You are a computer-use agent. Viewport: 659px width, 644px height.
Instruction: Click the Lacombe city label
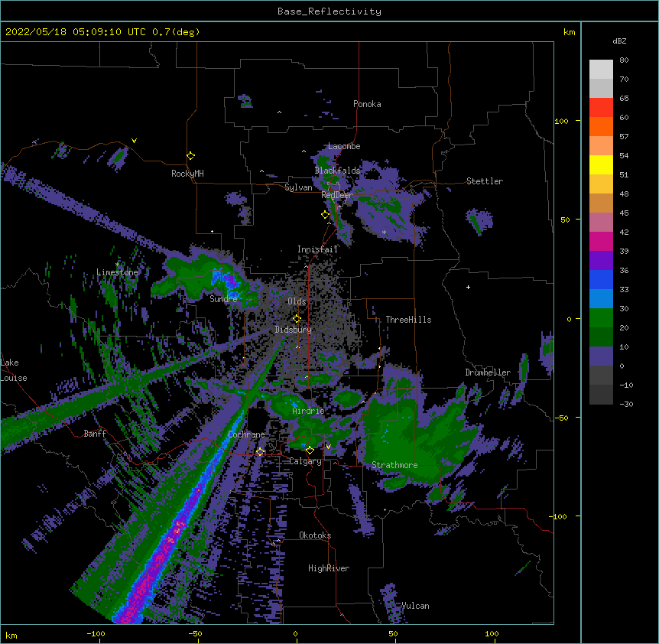click(344, 147)
